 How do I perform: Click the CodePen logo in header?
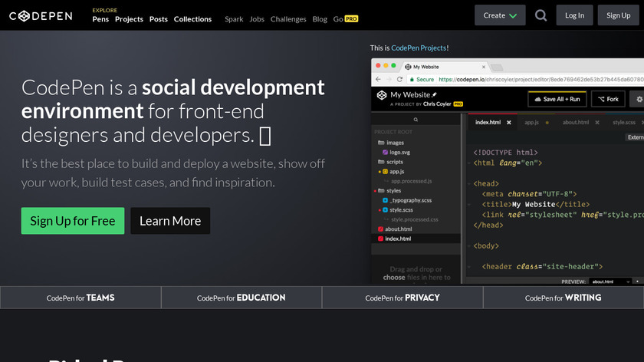41,16
